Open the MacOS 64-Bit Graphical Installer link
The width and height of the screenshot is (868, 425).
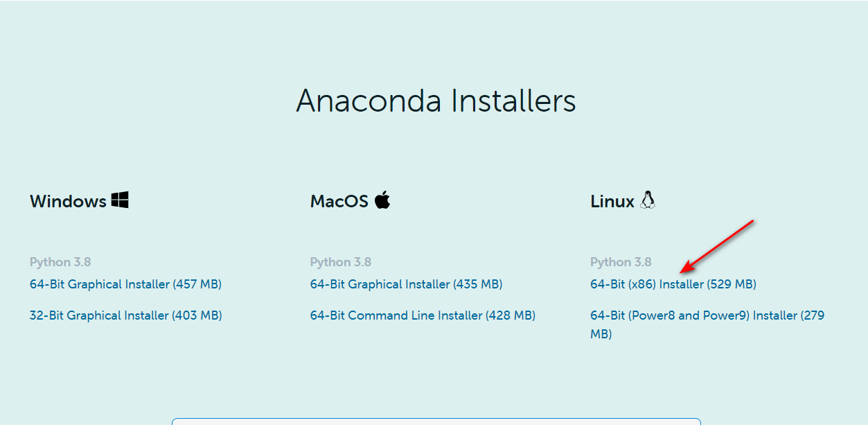click(x=406, y=284)
